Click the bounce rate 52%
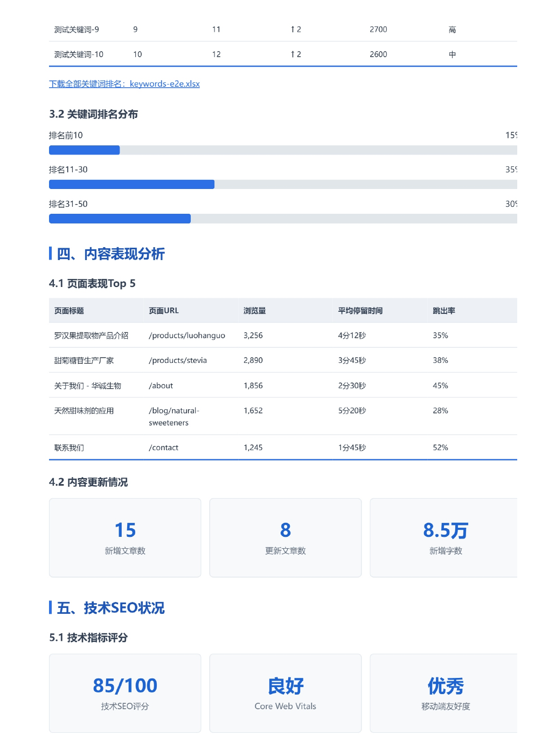 coord(440,447)
